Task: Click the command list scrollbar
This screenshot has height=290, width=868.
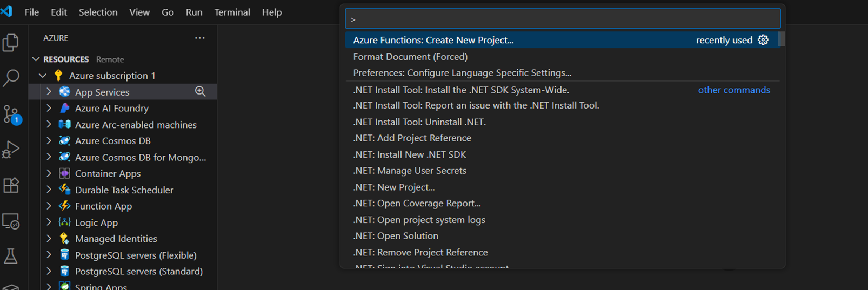Action: (x=782, y=39)
